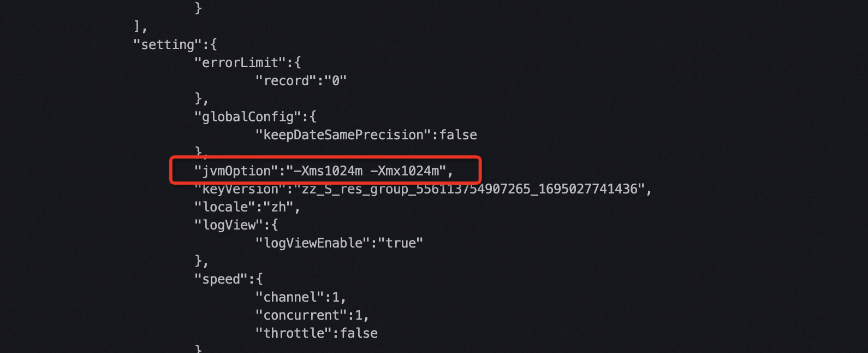
Task: Click the "channel":1 line
Action: coord(301,297)
